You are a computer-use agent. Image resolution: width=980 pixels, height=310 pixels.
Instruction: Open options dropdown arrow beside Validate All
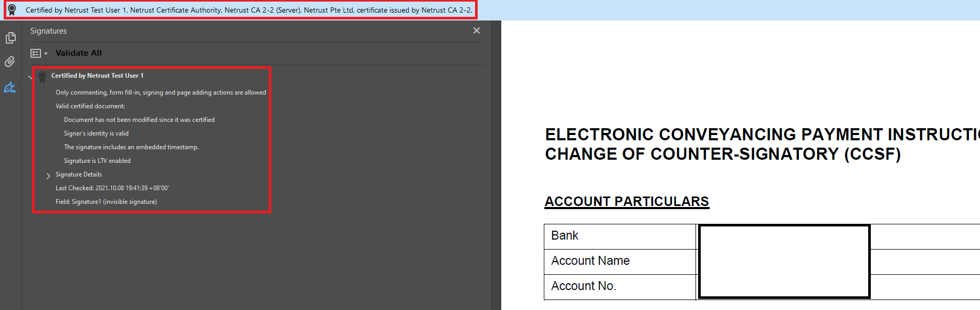tap(46, 54)
